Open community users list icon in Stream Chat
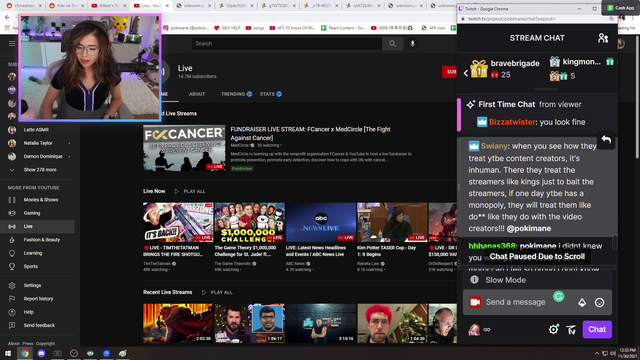 click(x=603, y=38)
